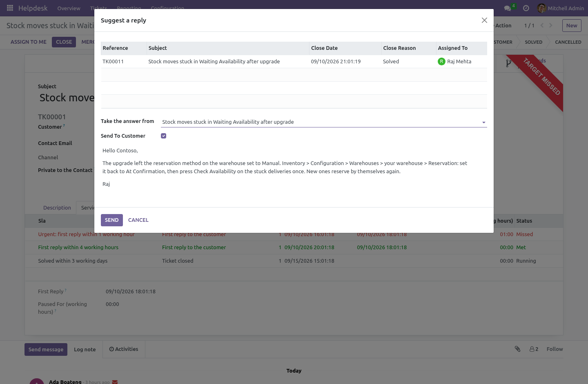Open the apps grid menu icon

tap(10, 8)
